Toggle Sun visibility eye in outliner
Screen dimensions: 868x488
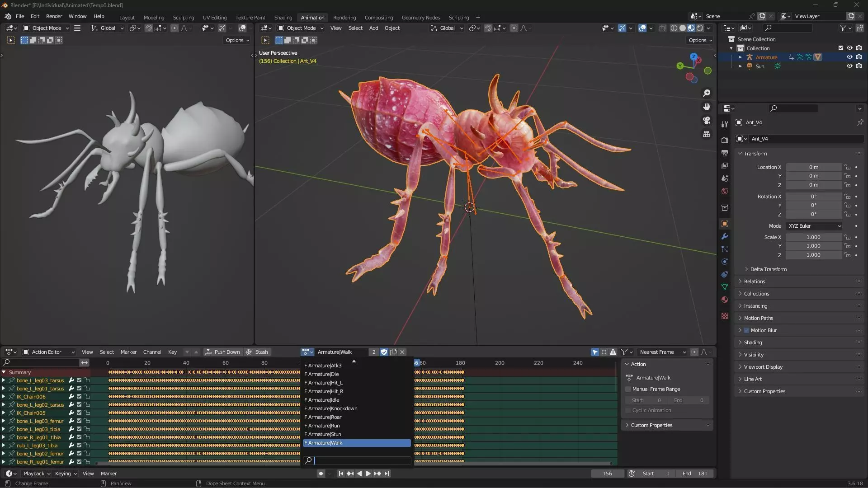[849, 66]
